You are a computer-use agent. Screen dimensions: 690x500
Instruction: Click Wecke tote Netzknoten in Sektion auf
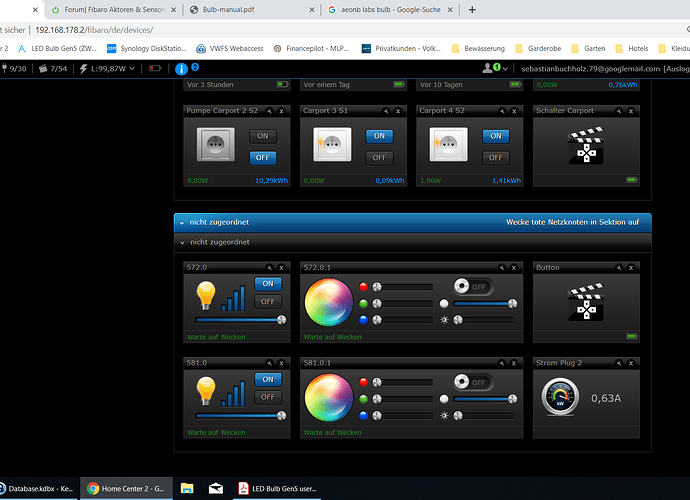572,222
